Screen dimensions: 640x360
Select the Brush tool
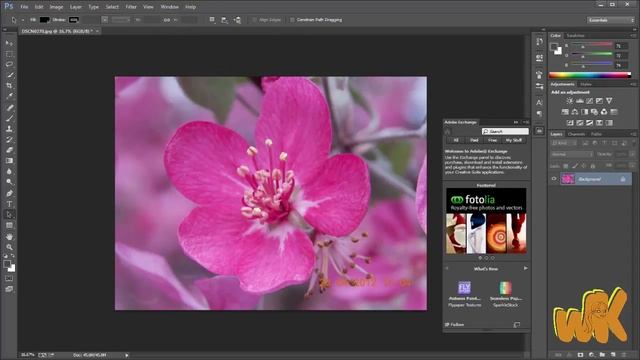coord(9,118)
